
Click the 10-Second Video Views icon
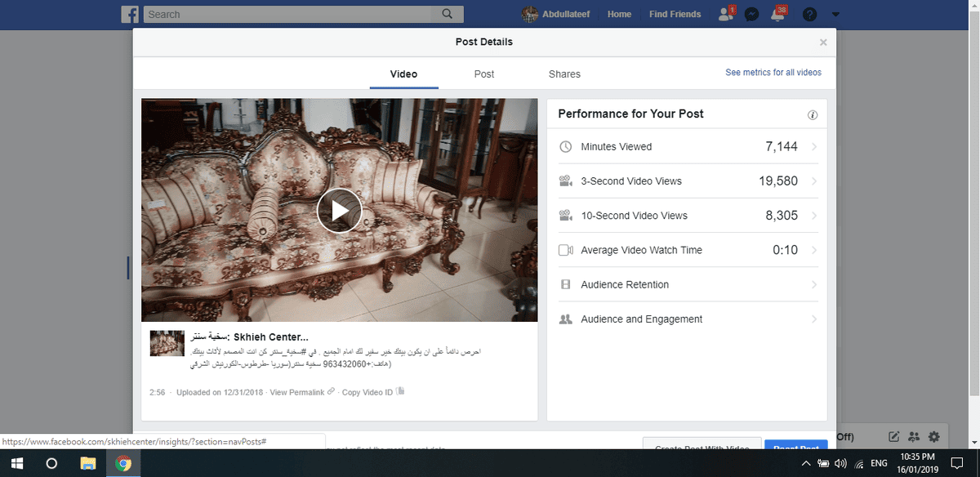(x=566, y=216)
